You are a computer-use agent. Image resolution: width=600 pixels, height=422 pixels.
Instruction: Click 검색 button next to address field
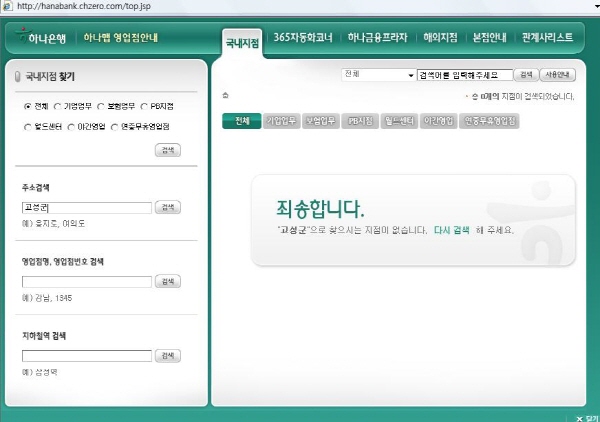tap(168, 207)
